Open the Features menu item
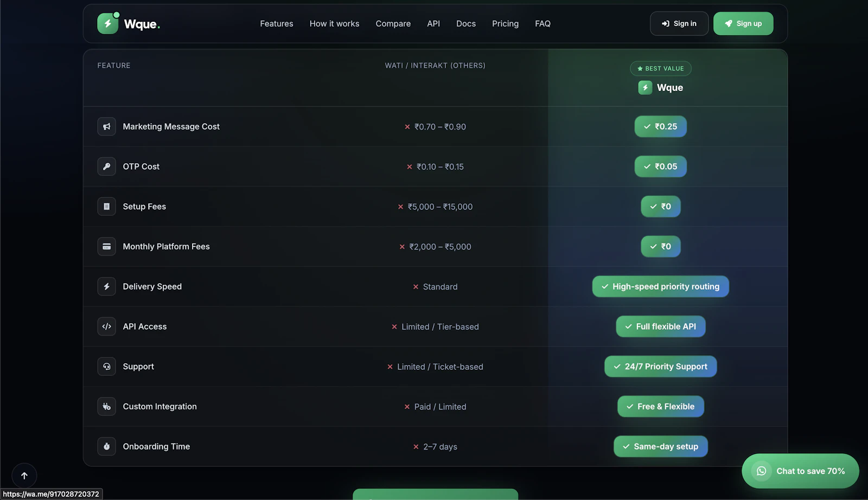The image size is (868, 500). coord(276,23)
